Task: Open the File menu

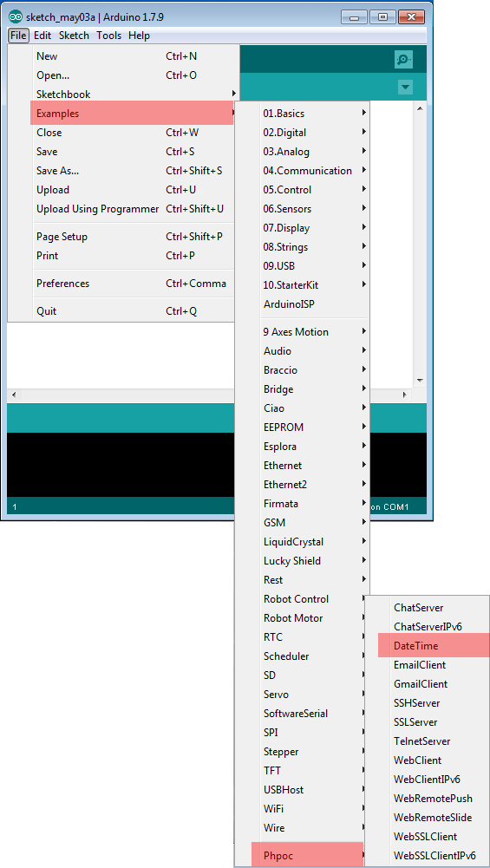Action: [x=18, y=36]
